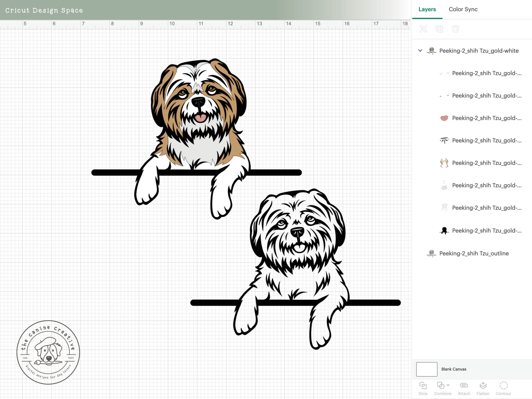Open the Combine dropdown arrow
Image resolution: width=532 pixels, height=399 pixels.
448,385
